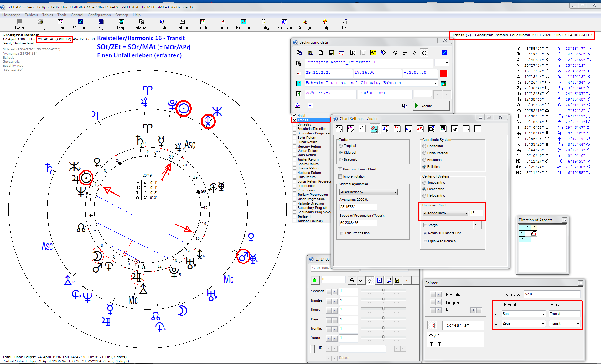
Task: Select Heliocentric center of system
Action: [424, 195]
